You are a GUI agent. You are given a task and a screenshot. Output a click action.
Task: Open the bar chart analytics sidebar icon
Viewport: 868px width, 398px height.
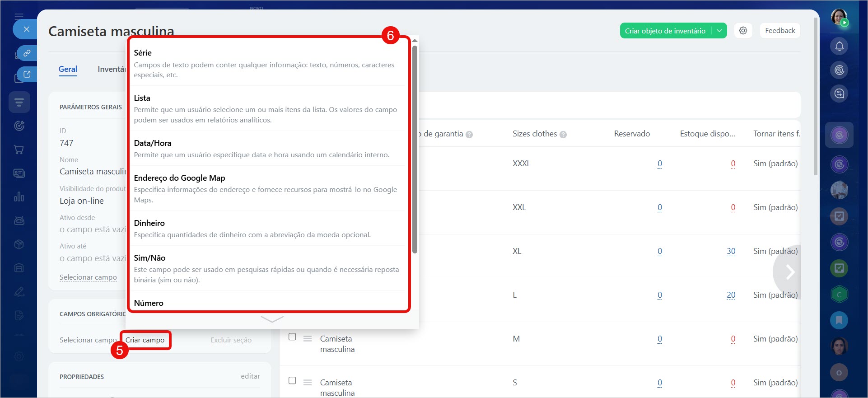coord(19,197)
